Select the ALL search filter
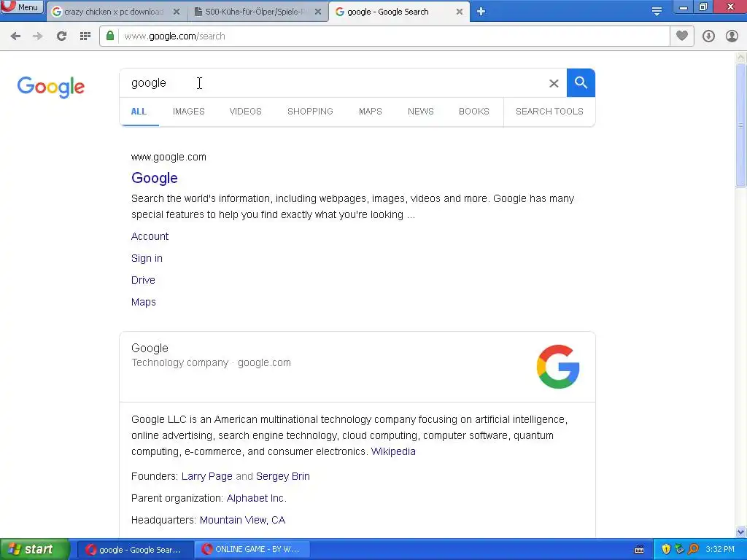This screenshot has height=560, width=747. point(139,112)
